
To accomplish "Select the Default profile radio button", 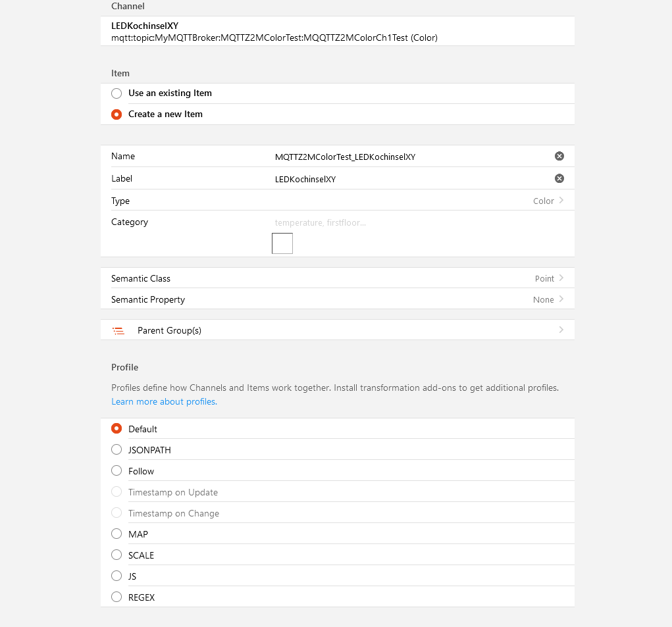I will 116,429.
